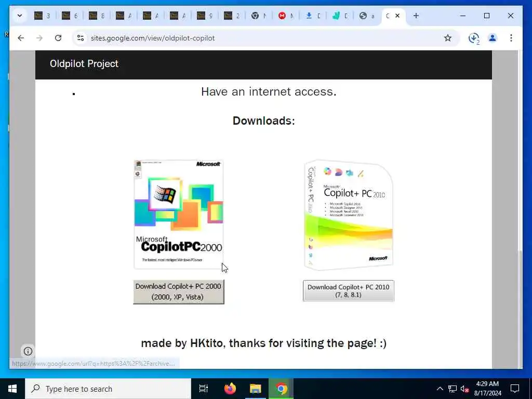Click Chrome icon on taskbar

coord(281,389)
